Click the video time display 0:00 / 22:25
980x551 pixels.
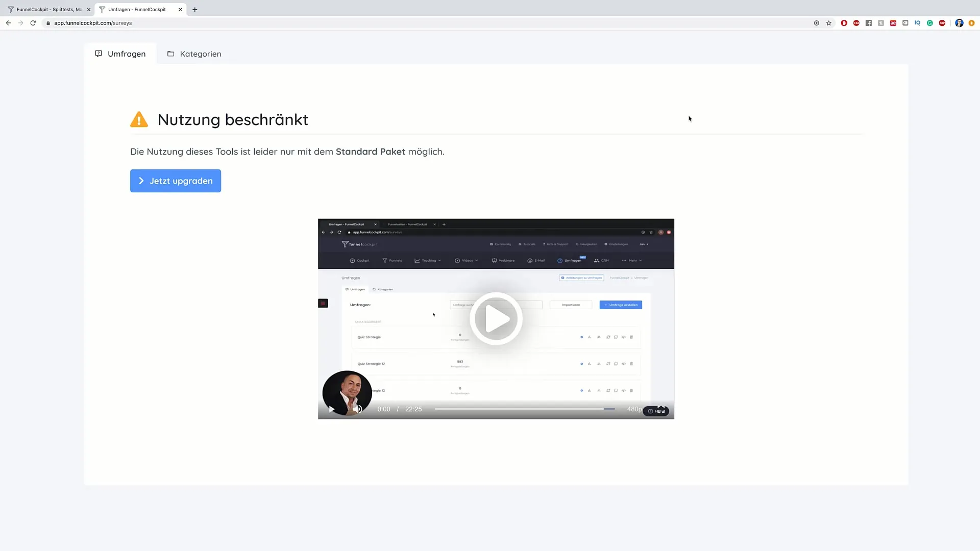pos(399,409)
